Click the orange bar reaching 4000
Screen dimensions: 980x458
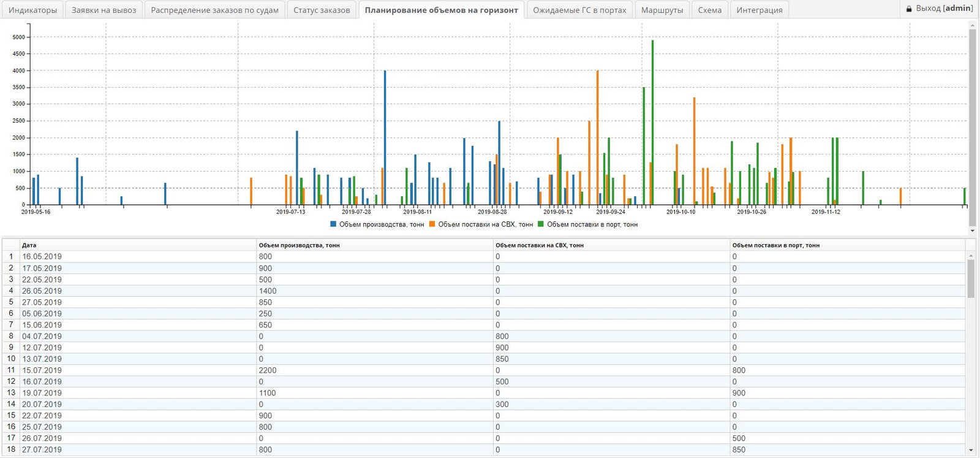point(597,137)
